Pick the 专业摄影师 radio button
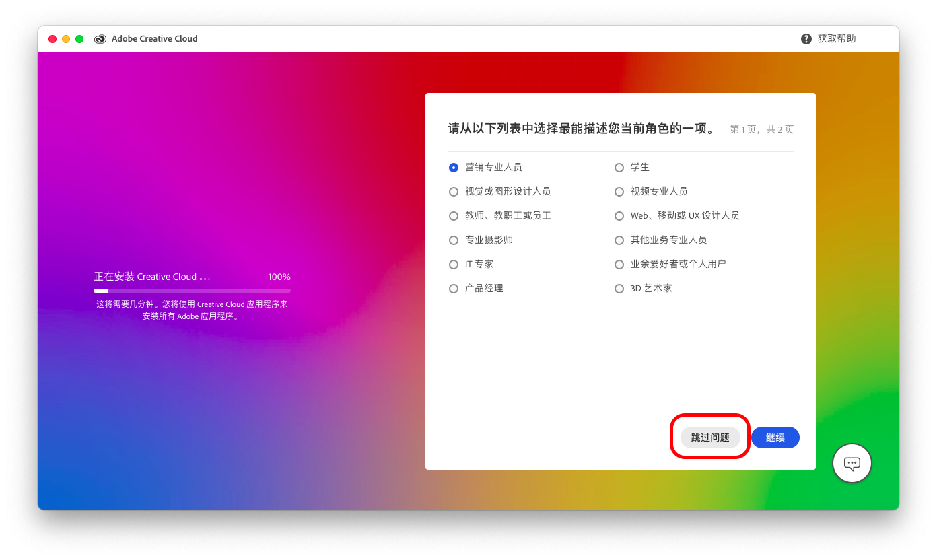Screen dimensions: 937x560 (x=454, y=240)
